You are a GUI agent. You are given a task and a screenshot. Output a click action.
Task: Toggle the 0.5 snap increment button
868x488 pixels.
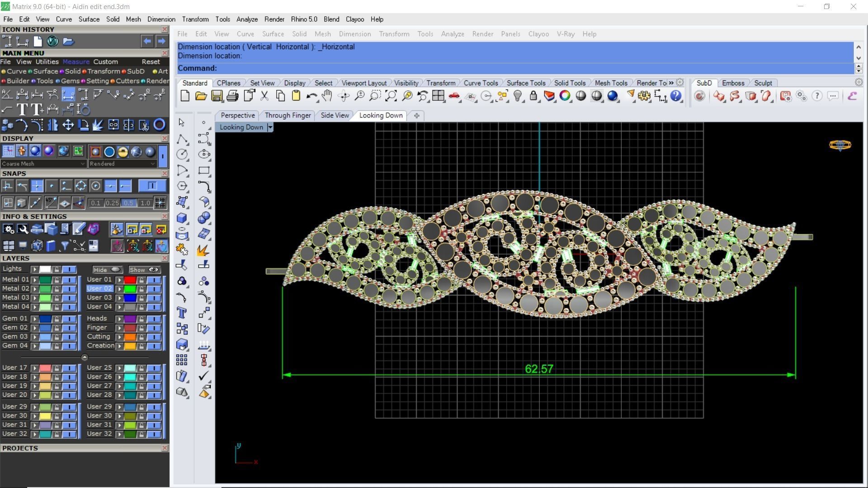click(x=128, y=203)
